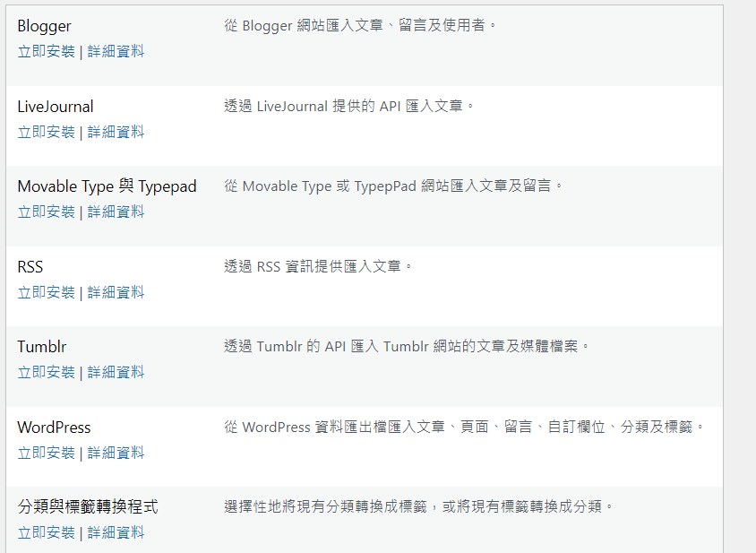This screenshot has height=553, width=756.
Task: Click 立即安裝 under Tumblr
Action: [47, 373]
